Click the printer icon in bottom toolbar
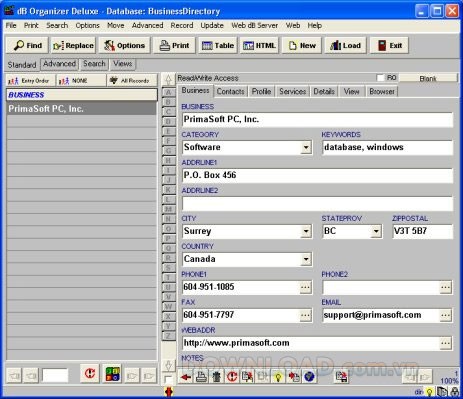The height and width of the screenshot is (399, 463). tap(201, 377)
